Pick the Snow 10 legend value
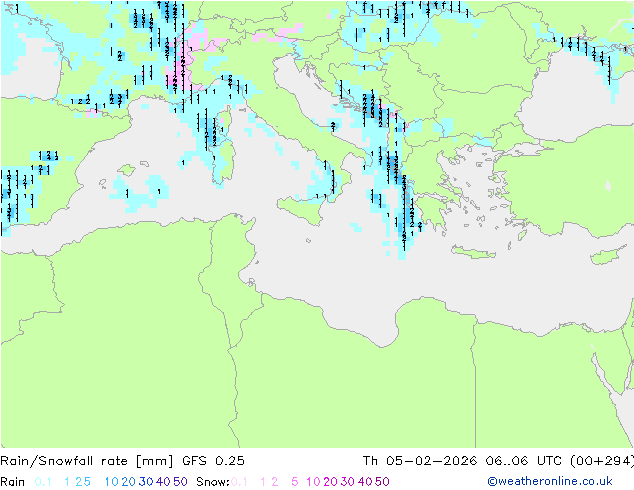This screenshot has height=490, width=634. 313,482
